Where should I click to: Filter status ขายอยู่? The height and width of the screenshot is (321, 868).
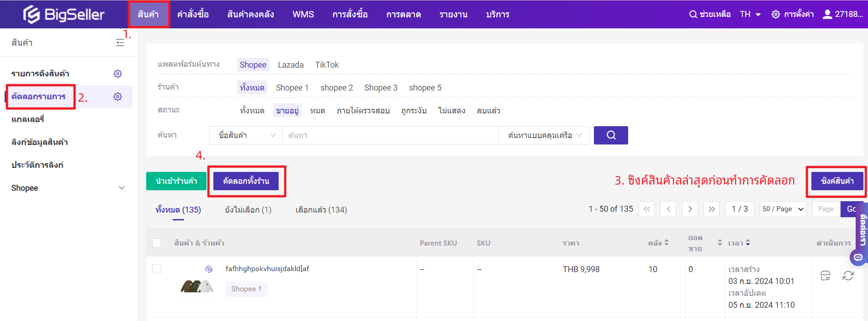pos(287,111)
